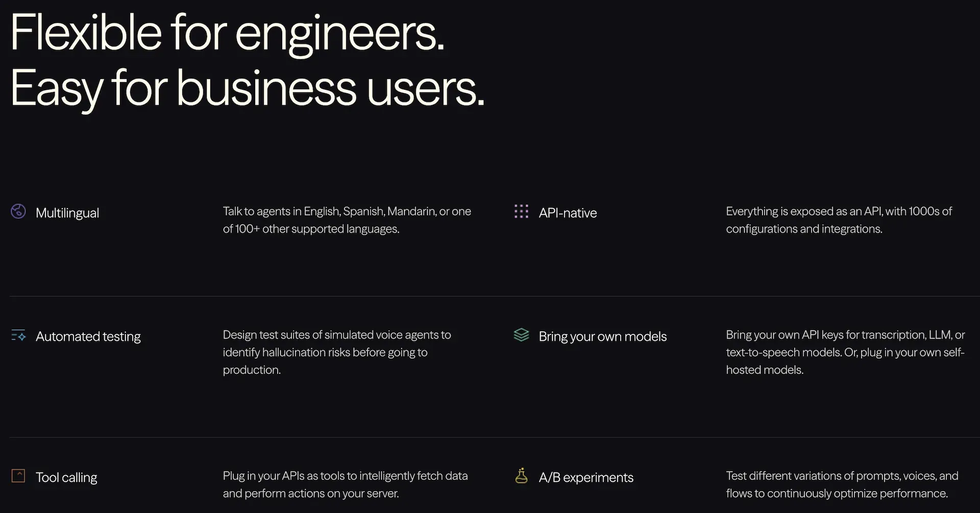This screenshot has width=980, height=513.
Task: Select the API-native feature title
Action: pyautogui.click(x=568, y=213)
